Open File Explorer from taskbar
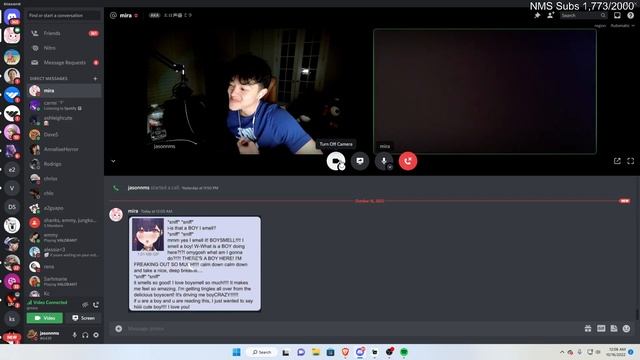This screenshot has width=640, height=360. [316, 352]
